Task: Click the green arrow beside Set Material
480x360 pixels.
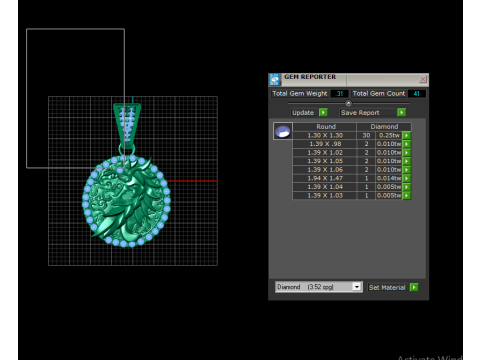Action: (414, 287)
